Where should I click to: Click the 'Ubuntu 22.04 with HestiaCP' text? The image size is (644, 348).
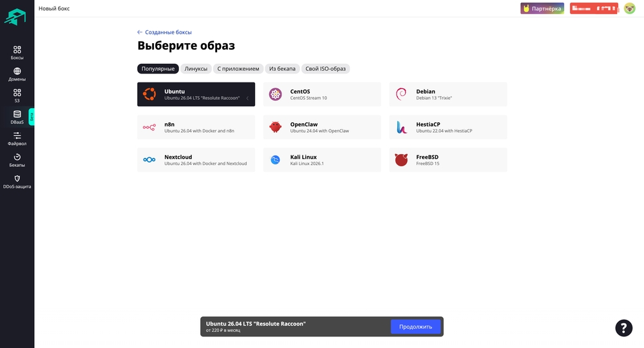point(444,131)
